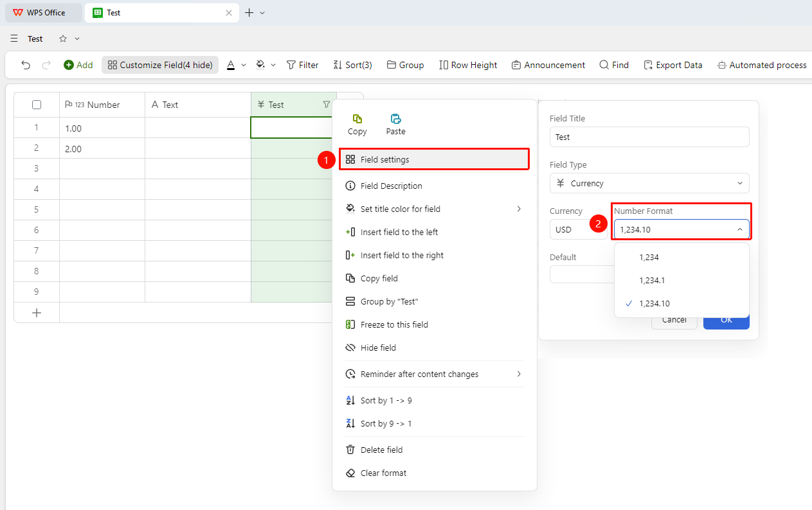Open the hamburger menu icon
This screenshot has height=510, width=812.
tap(14, 39)
